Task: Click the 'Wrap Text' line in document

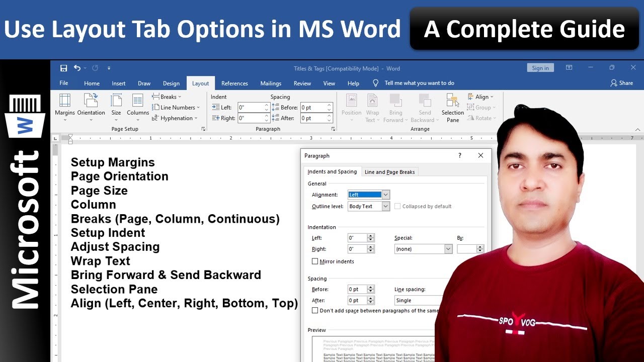Action: pos(101,261)
